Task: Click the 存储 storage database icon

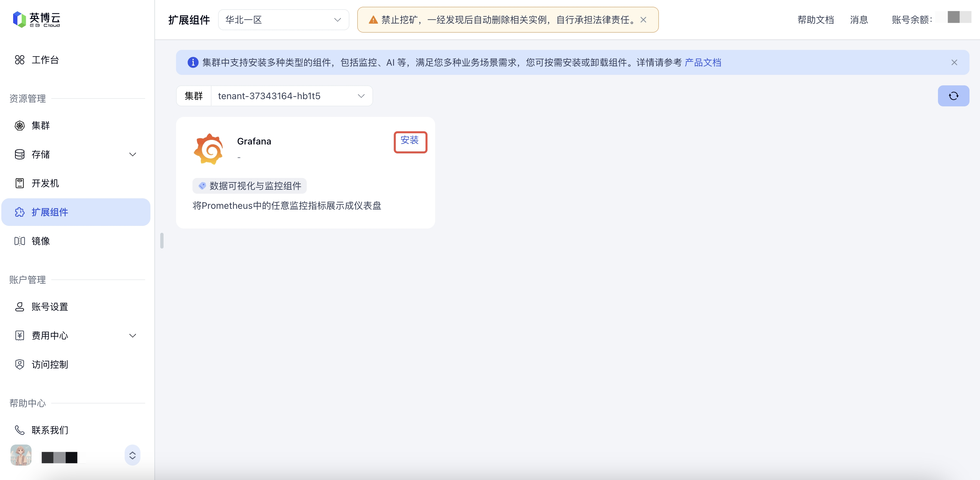Action: pos(19,154)
